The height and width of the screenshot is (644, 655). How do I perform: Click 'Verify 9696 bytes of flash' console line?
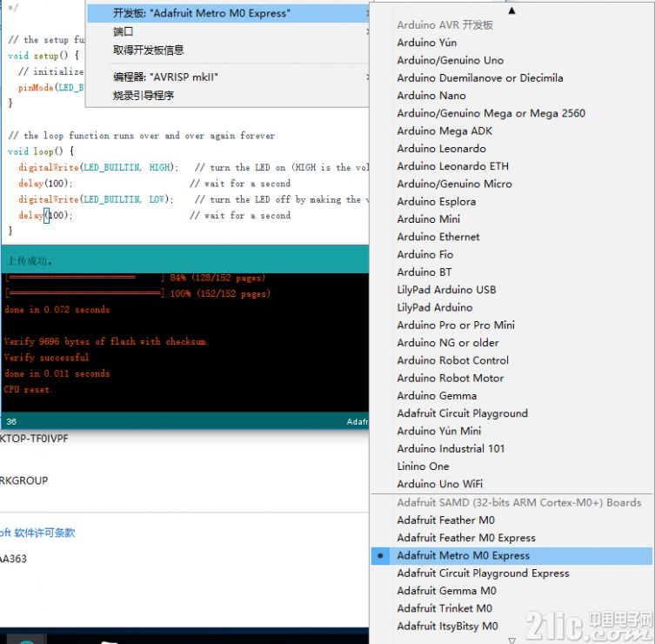click(x=106, y=341)
